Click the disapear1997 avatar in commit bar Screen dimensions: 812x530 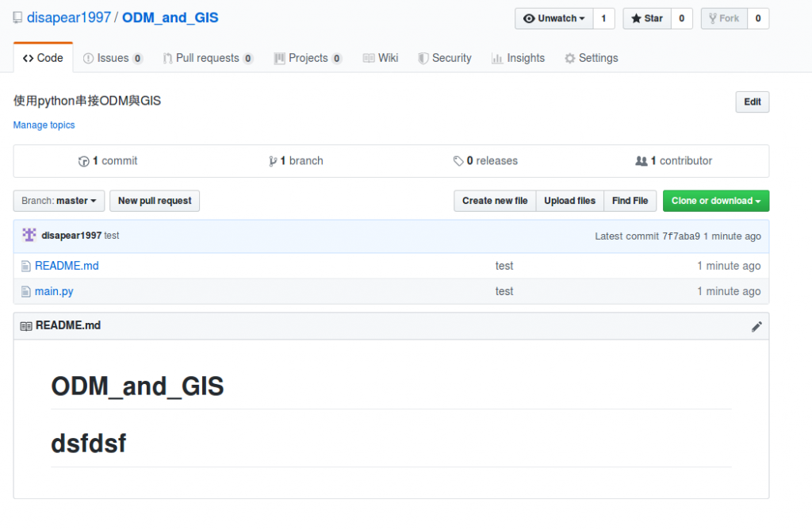(x=29, y=235)
